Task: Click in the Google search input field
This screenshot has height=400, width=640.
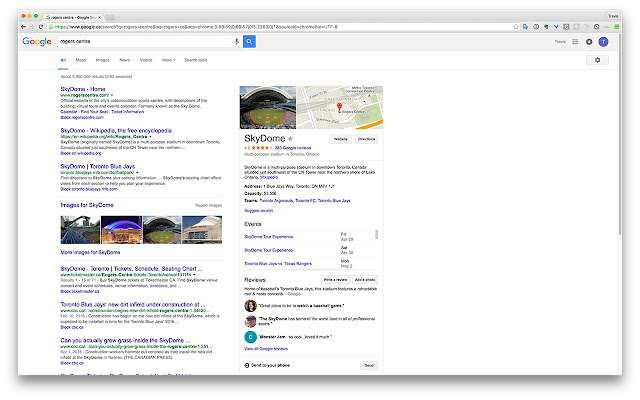Action: pos(145,41)
